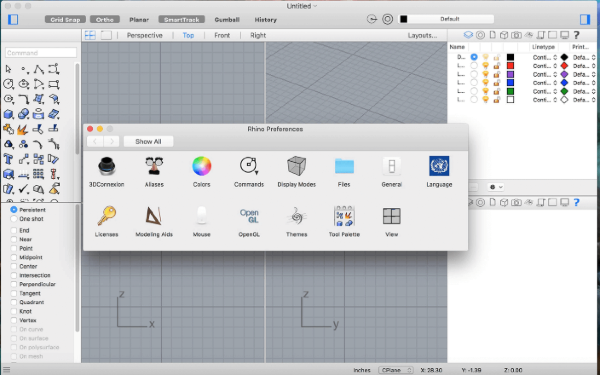Toggle the Gumball button
The image size is (600, 375).
coord(227,20)
